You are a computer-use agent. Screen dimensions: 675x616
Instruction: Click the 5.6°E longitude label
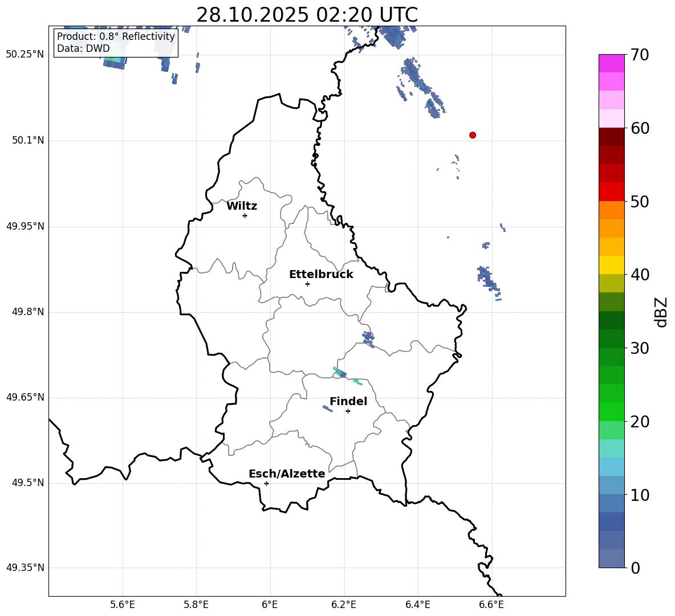click(123, 605)
